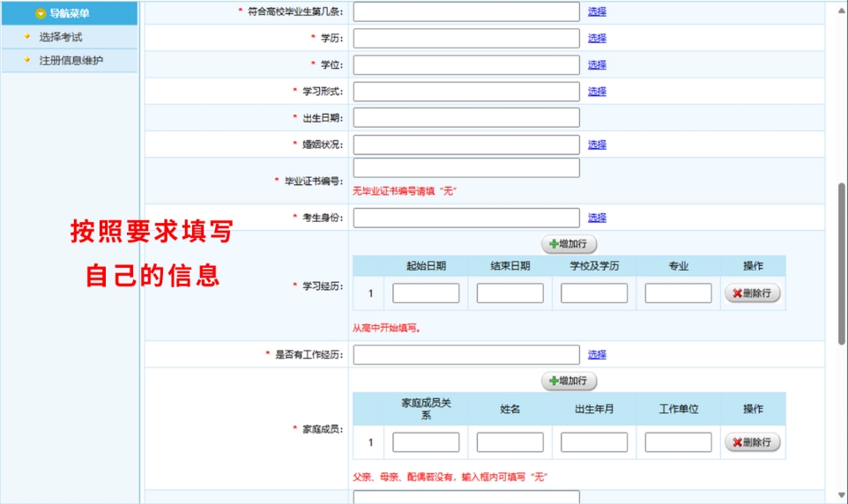This screenshot has height=504, width=848.
Task: Click 学校及学历 field in 学习经历 row
Action: click(594, 293)
